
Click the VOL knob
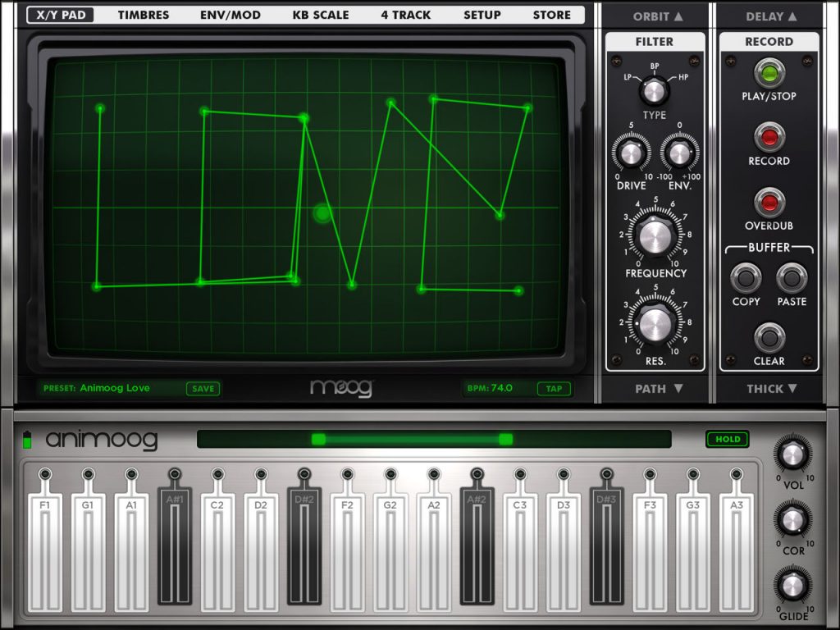(x=792, y=454)
